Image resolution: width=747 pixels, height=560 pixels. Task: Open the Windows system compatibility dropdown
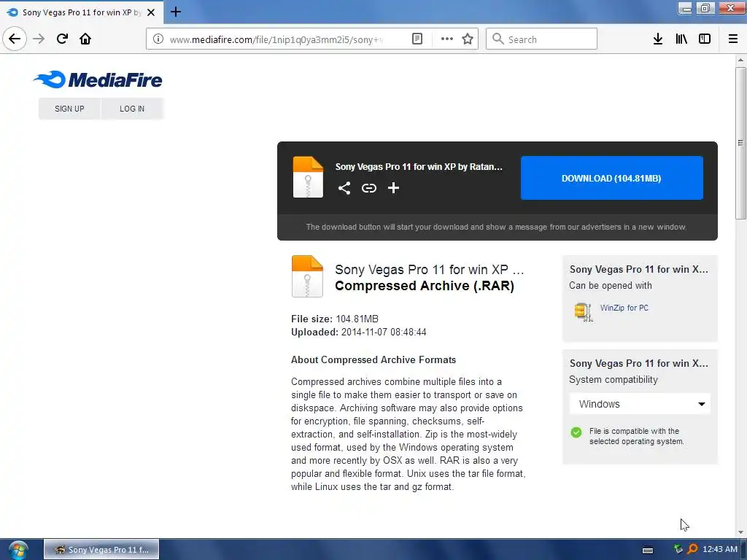640,404
